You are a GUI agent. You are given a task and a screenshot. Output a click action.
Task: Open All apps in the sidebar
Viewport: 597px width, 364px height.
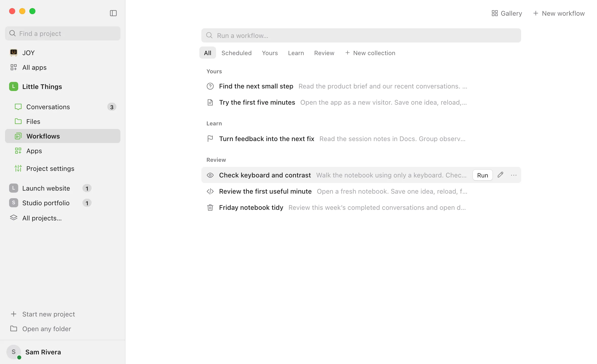coord(62,67)
